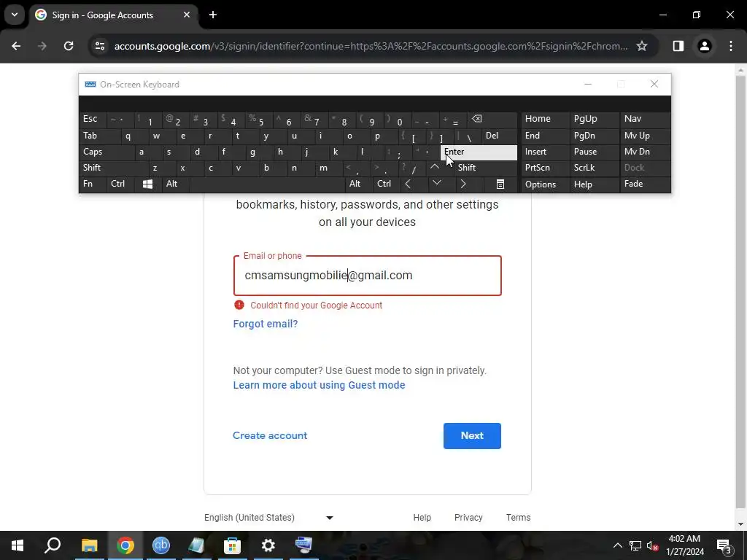This screenshot has height=560, width=747.
Task: Click the up arrow key on On-Screen Keyboard
Action: tap(435, 167)
